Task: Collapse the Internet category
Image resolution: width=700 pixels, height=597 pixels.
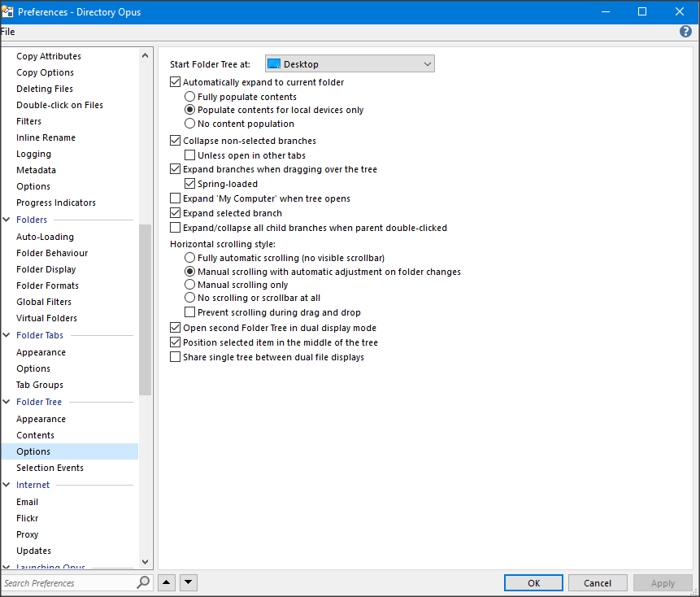Action: [x=7, y=485]
